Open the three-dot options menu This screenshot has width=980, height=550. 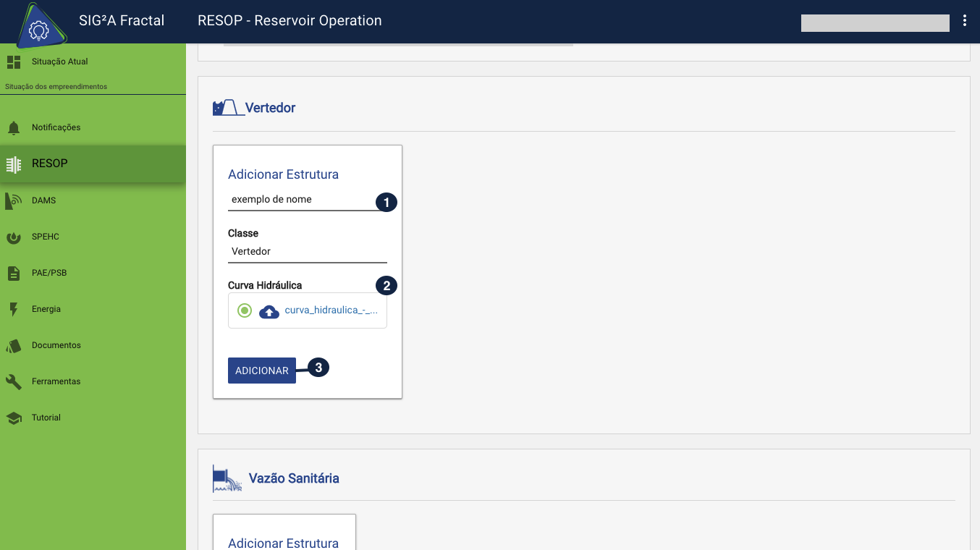click(x=964, y=21)
